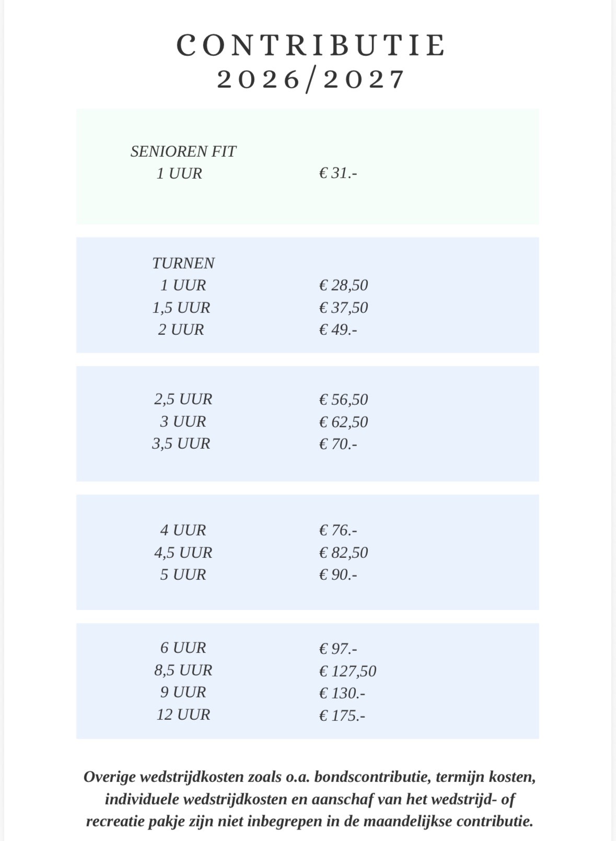The height and width of the screenshot is (841, 616).
Task: Select the € 82,50 price
Action: click(343, 553)
